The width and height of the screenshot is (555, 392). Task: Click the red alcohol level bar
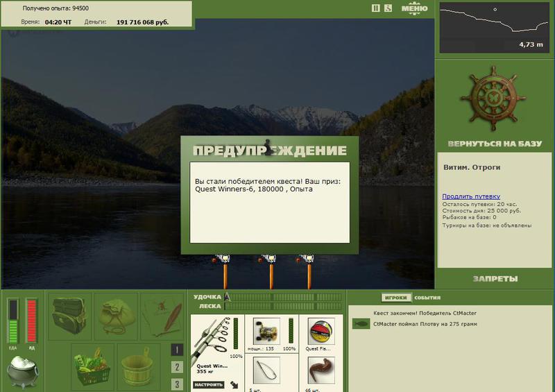pyautogui.click(x=31, y=321)
